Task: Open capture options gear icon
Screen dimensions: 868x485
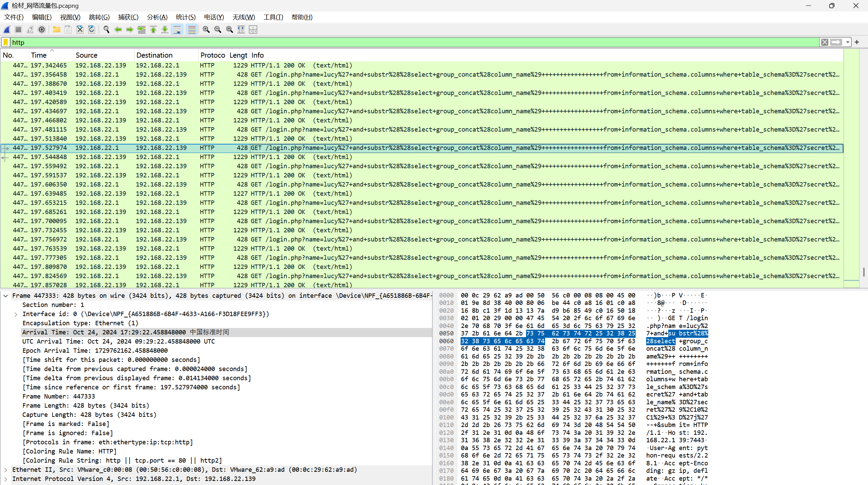Action: click(x=42, y=30)
